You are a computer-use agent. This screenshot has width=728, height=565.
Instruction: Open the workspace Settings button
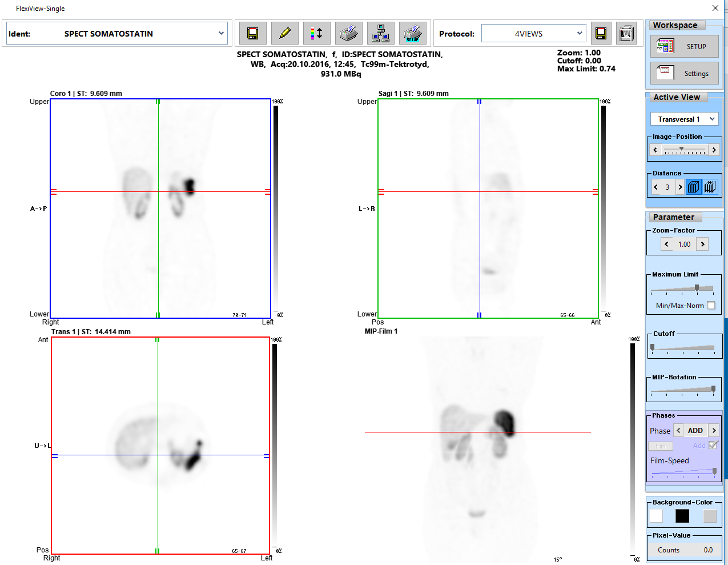[x=685, y=73]
